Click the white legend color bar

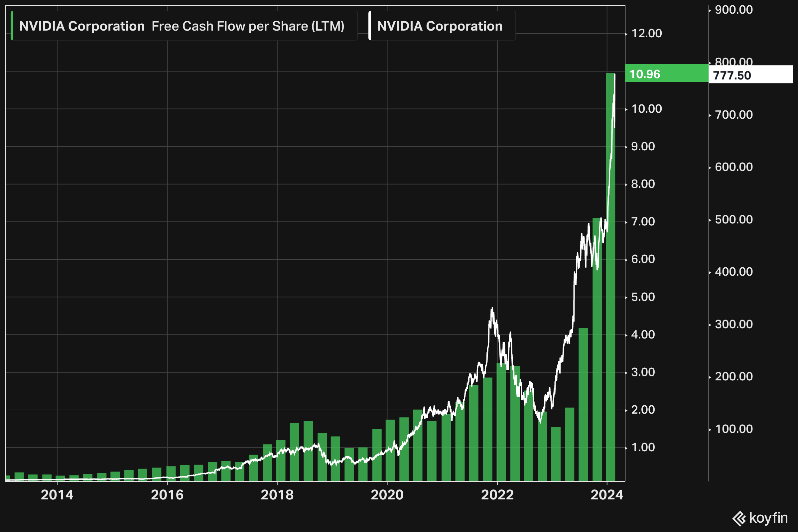(370, 26)
